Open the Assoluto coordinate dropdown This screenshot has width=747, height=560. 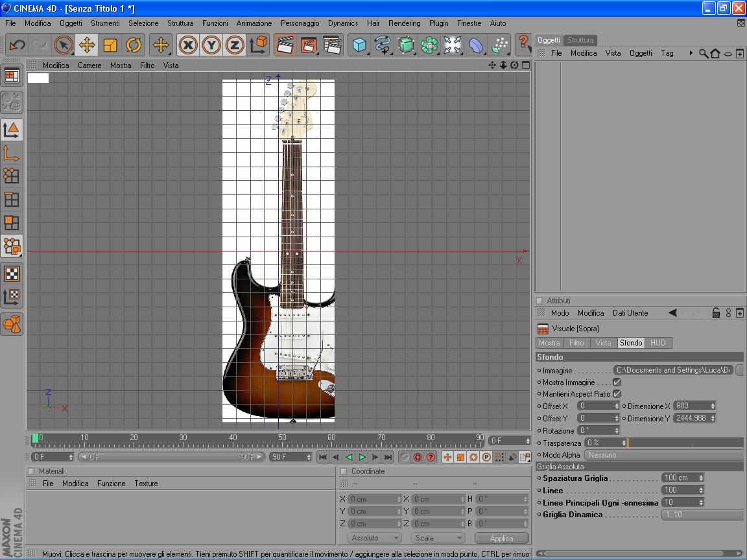[x=374, y=538]
